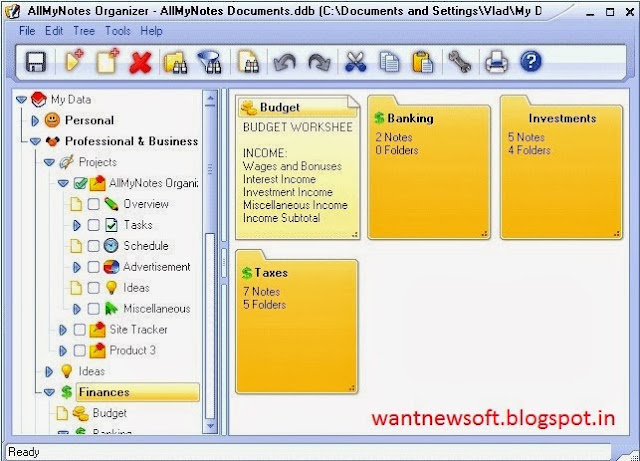Viewport: 640px width, 461px height.
Task: Check the Overview checkbox
Action: pos(93,204)
